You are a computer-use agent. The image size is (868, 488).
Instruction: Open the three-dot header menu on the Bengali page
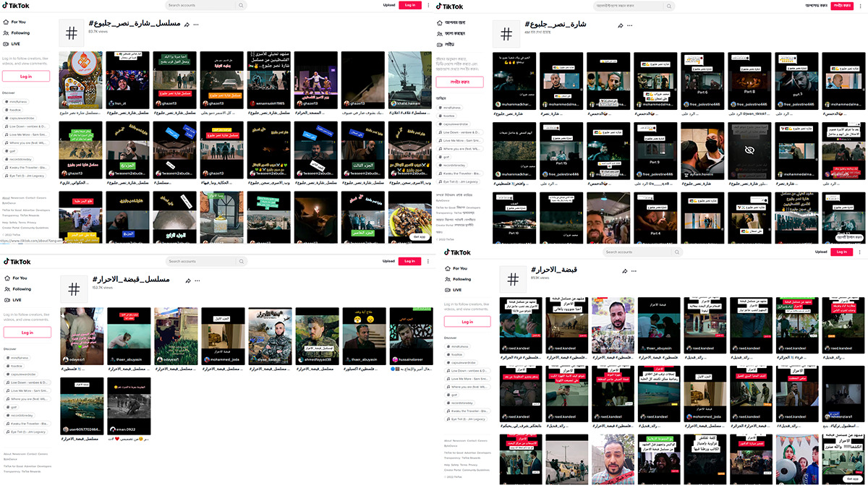click(x=859, y=5)
